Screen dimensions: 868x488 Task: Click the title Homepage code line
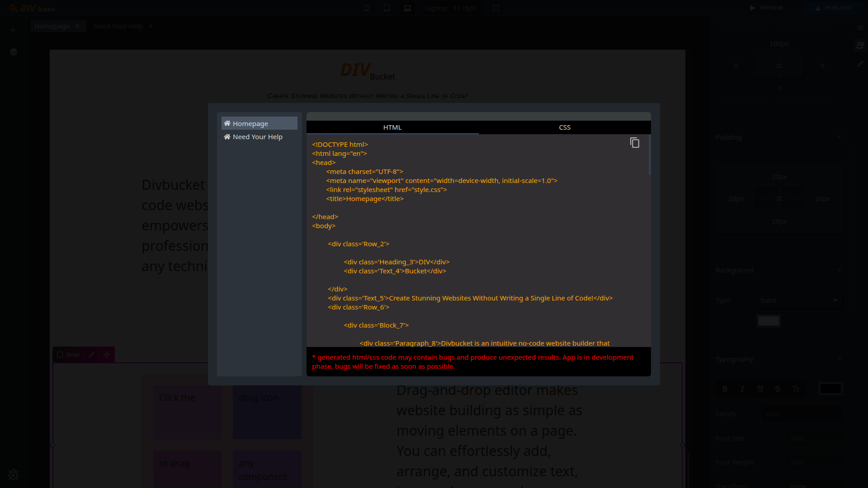pyautogui.click(x=365, y=199)
